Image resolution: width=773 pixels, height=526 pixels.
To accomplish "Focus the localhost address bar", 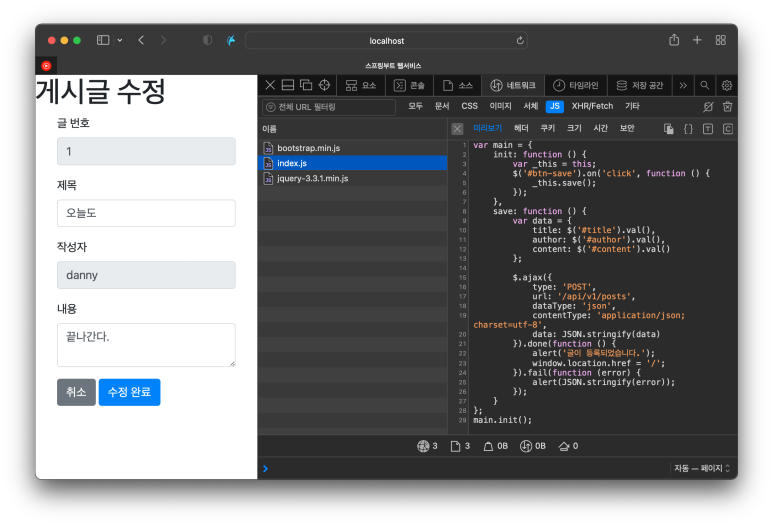I will tap(386, 40).
